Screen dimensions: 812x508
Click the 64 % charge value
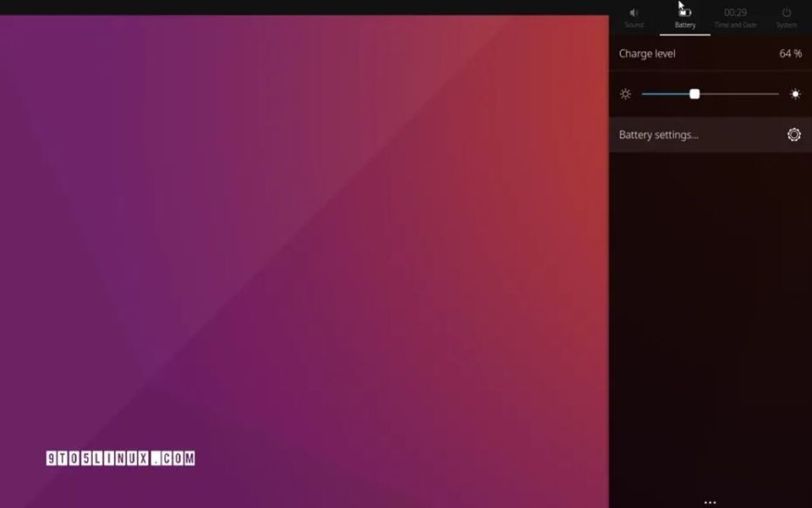(x=790, y=53)
